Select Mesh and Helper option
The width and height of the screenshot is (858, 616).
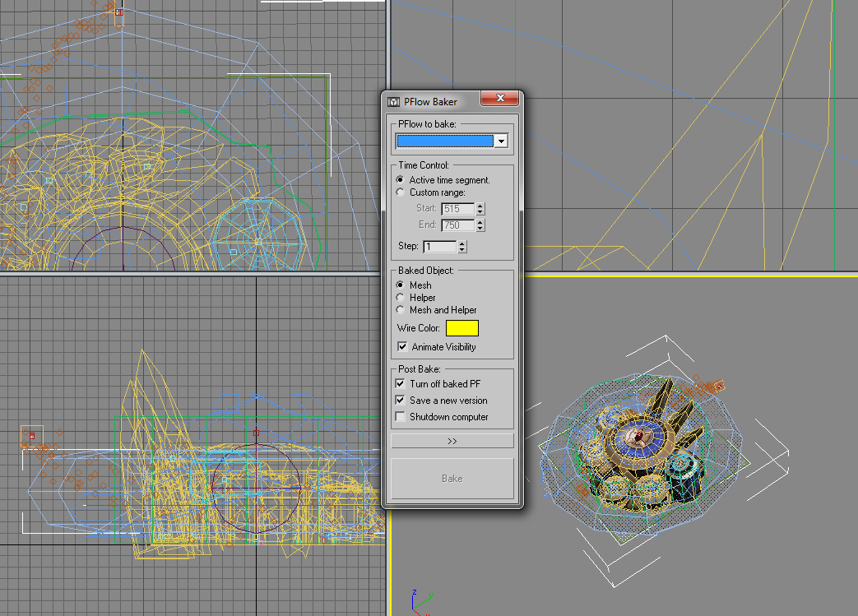pyautogui.click(x=400, y=309)
